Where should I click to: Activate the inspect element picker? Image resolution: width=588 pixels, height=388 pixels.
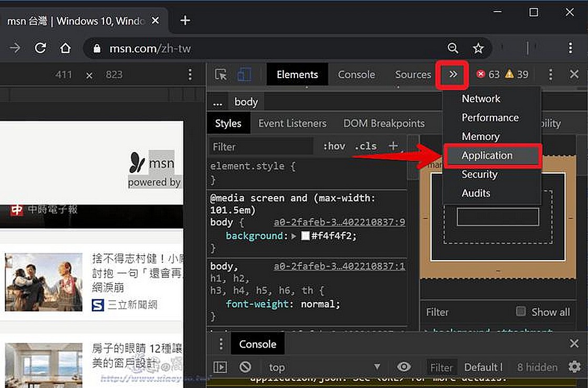click(x=221, y=74)
